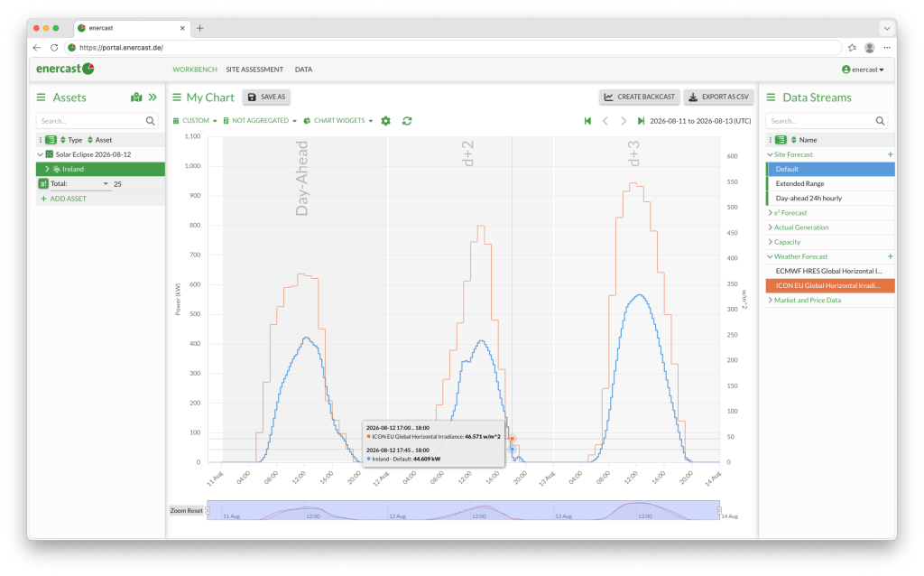Open the CUSTOM date range dropdown
This screenshot has width=924, height=576.
(x=195, y=121)
